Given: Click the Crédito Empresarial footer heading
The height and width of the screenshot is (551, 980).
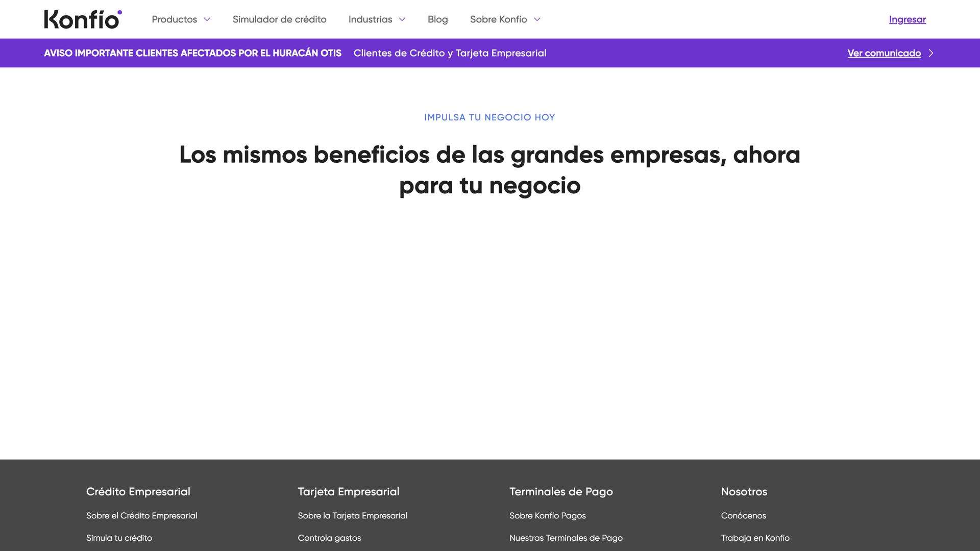Looking at the screenshot, I should [138, 492].
